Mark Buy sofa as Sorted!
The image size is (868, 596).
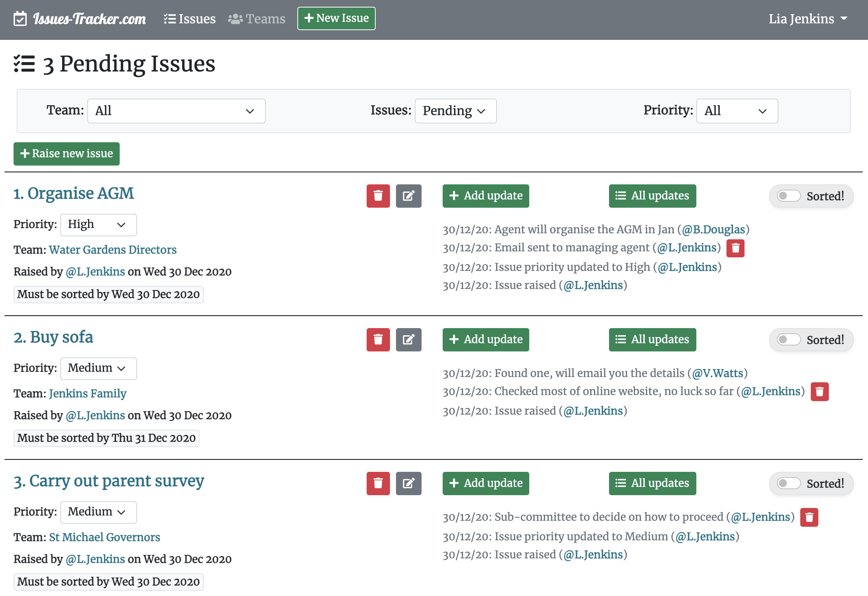click(x=789, y=339)
